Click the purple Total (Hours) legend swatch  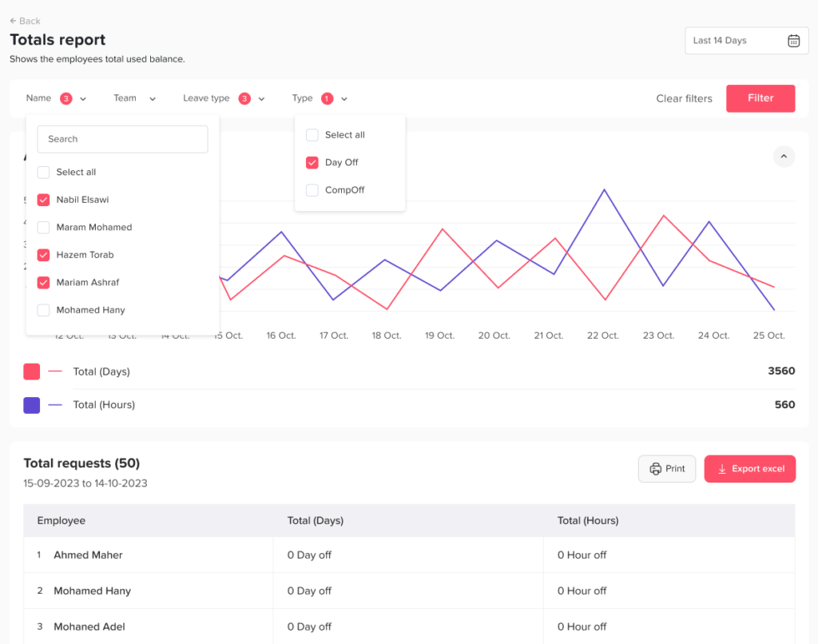coord(32,405)
